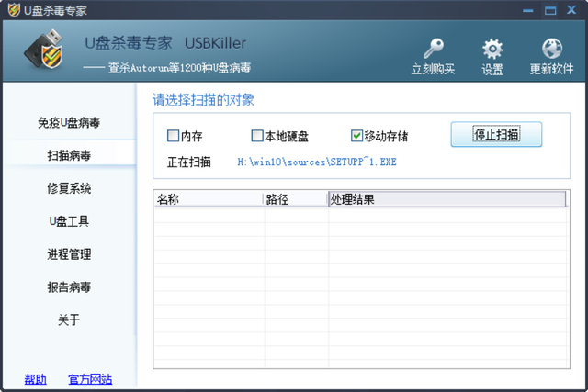This screenshot has height=392, width=588.
Task: Select the 扫描病毒 sidebar item
Action: point(69,155)
